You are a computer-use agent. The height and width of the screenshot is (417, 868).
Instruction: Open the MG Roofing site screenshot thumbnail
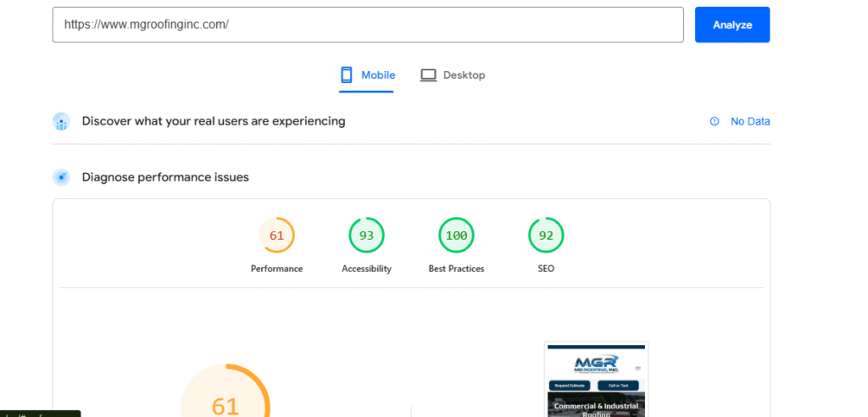tap(596, 380)
